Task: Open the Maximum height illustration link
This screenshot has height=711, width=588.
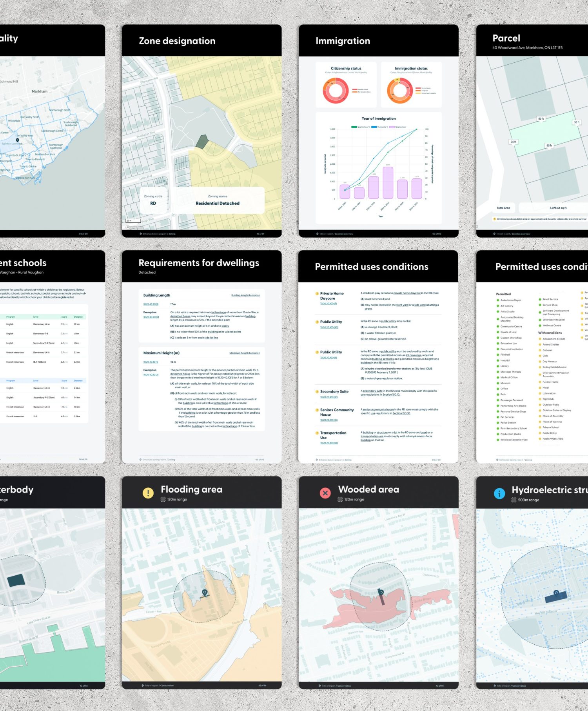Action: (x=245, y=353)
